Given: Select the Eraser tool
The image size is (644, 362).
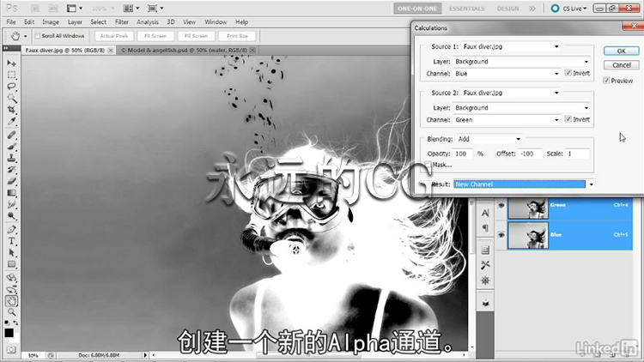Looking at the screenshot, I should (x=11, y=181).
